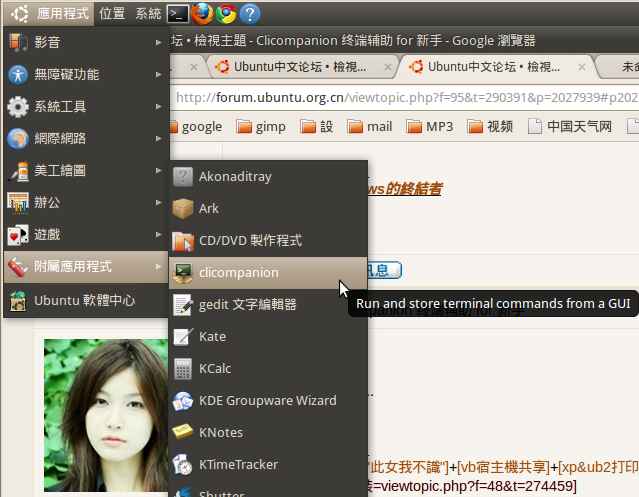Switch to the middle Ubuntu中文论坛 tab
639x497 pixels.
click(302, 67)
